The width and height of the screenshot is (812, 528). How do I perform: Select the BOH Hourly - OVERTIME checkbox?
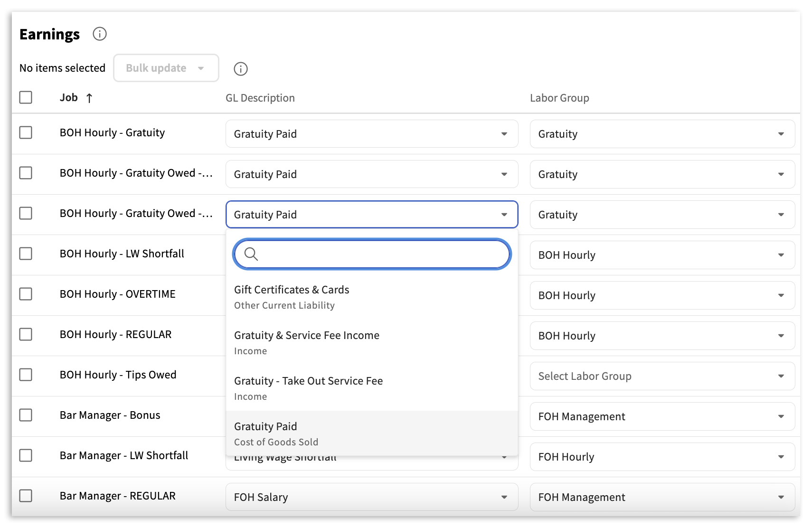(26, 294)
